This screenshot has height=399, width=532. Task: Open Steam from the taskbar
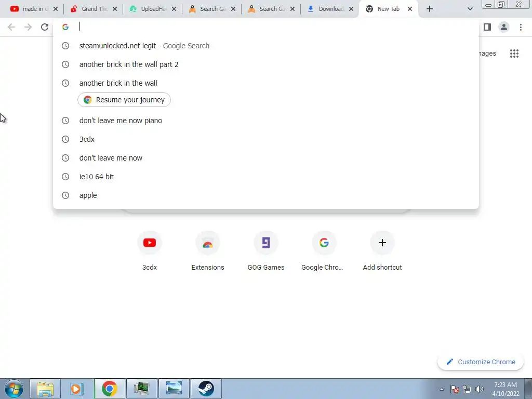[x=206, y=389]
